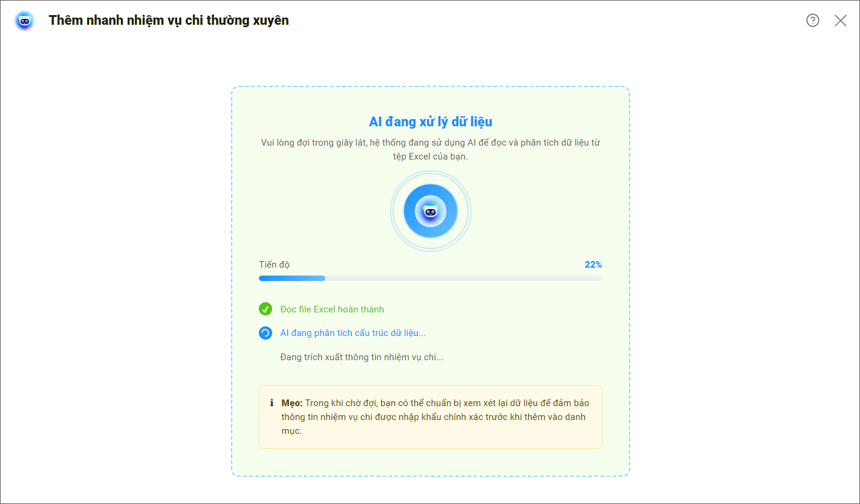Click the gray unfilled part of the progress bar
The height and width of the screenshot is (504, 860).
(x=463, y=279)
